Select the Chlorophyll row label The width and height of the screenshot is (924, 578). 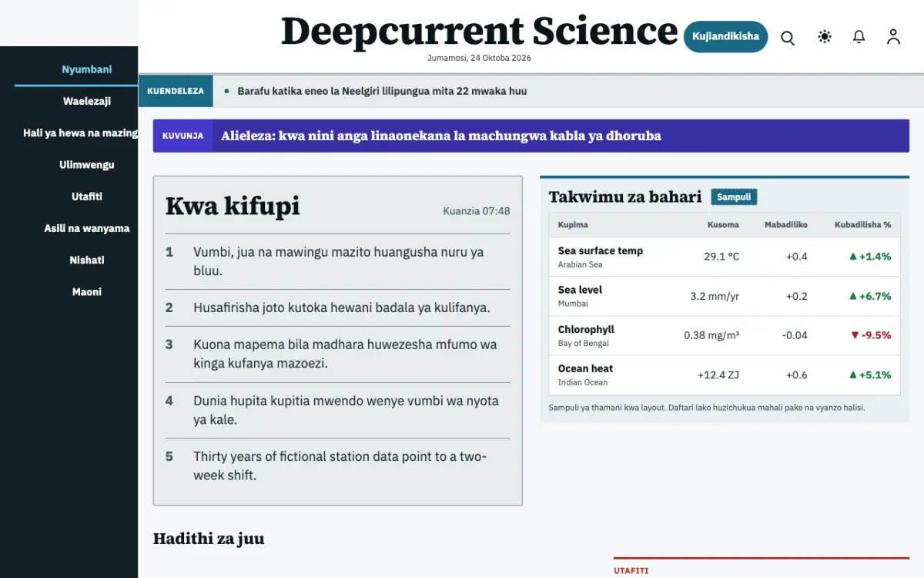(586, 329)
